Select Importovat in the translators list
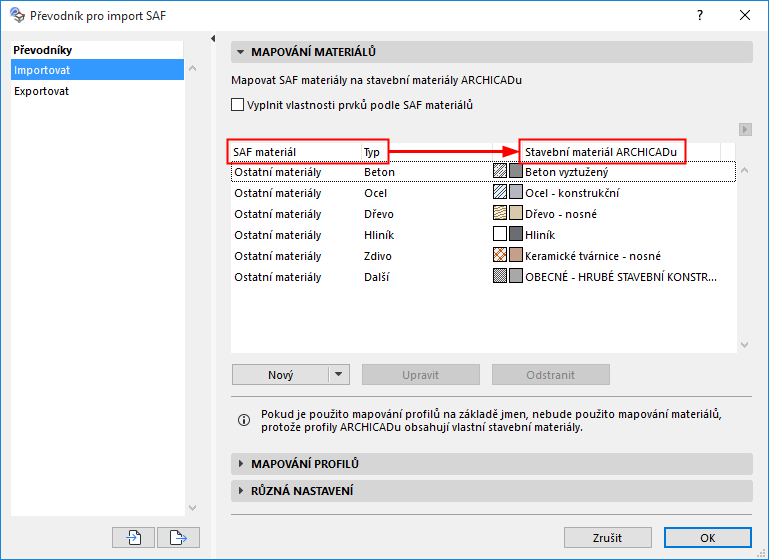Viewport: 769px width, 560px height. 97,70
